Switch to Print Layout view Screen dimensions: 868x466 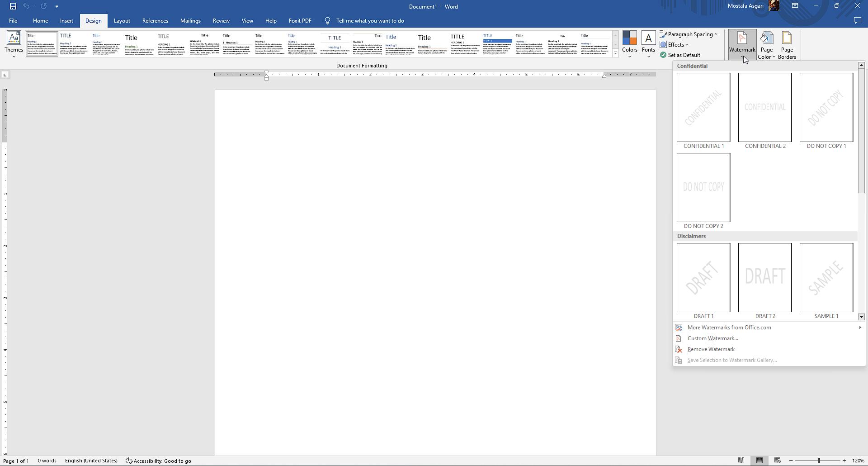[759, 461]
